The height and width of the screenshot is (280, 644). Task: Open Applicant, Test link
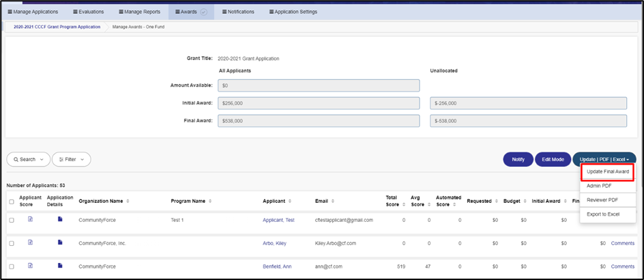pyautogui.click(x=278, y=220)
